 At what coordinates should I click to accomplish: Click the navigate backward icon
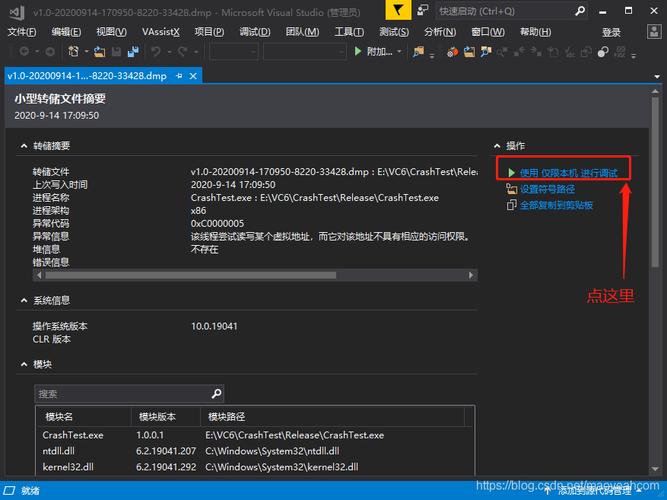click(x=24, y=52)
